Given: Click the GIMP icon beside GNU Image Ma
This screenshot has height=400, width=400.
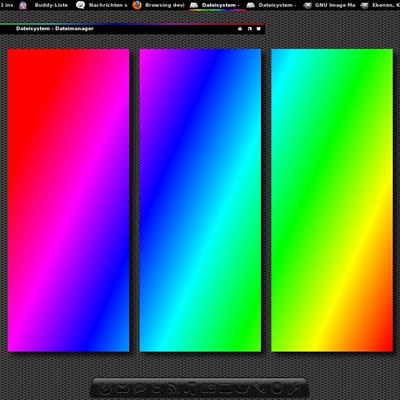Looking at the screenshot, I should [x=308, y=5].
